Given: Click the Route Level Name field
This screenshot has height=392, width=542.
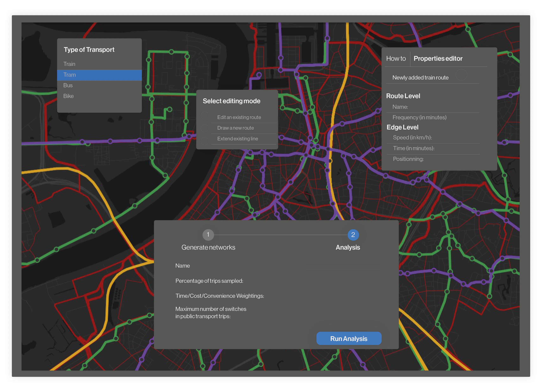Looking at the screenshot, I should 432,107.
